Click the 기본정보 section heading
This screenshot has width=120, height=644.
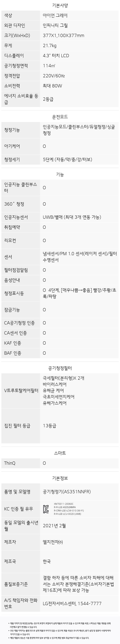click(60, 478)
